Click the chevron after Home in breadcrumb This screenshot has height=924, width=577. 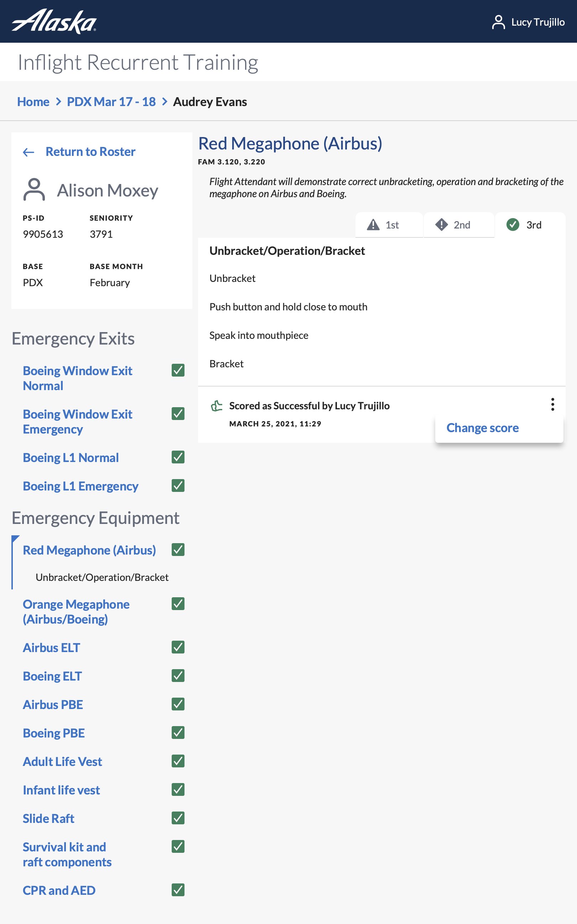tap(58, 102)
